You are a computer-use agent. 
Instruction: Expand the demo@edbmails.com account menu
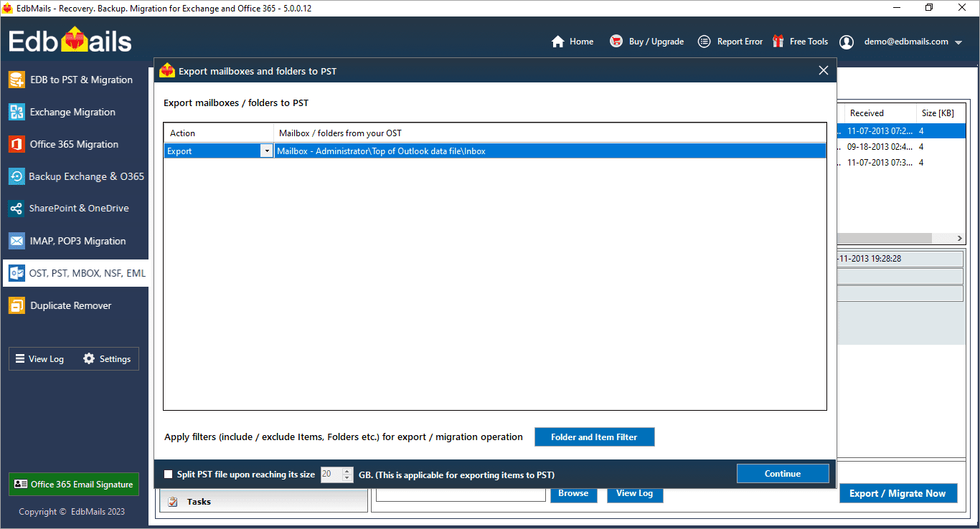point(958,42)
